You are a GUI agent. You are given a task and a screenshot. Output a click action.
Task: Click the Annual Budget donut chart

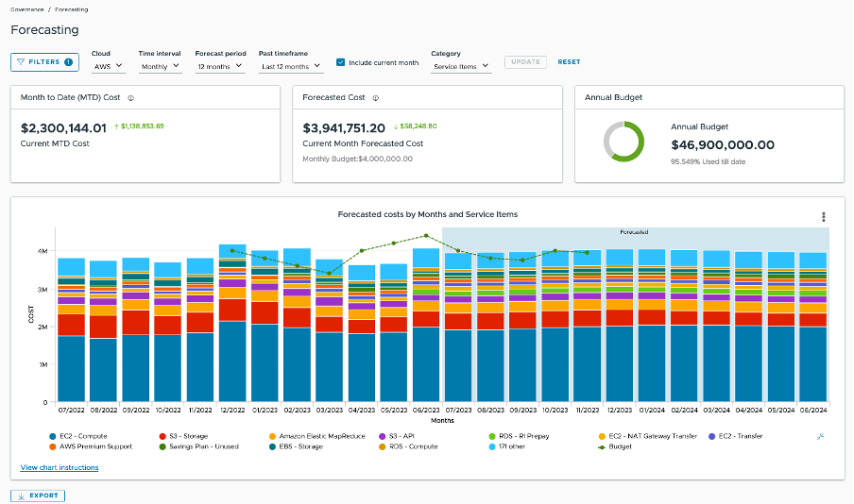(x=623, y=142)
